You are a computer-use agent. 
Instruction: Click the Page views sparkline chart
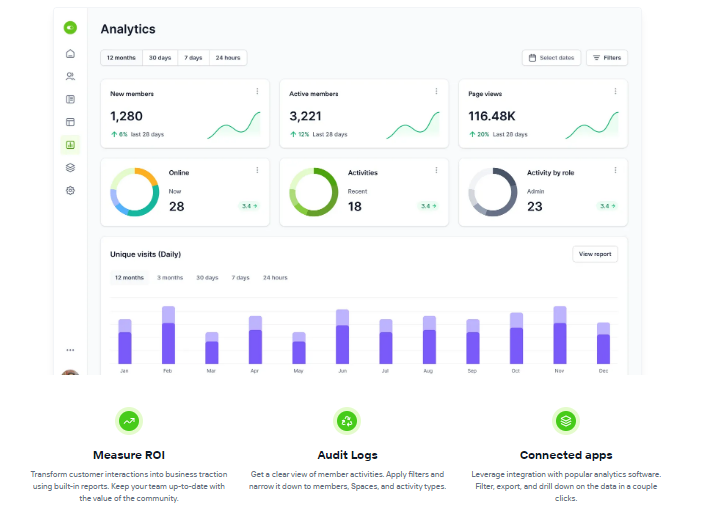(x=592, y=125)
